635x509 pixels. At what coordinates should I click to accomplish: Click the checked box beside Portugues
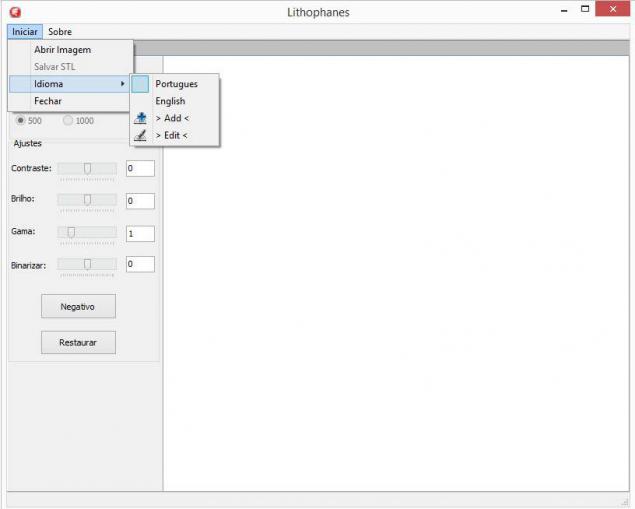(140, 84)
